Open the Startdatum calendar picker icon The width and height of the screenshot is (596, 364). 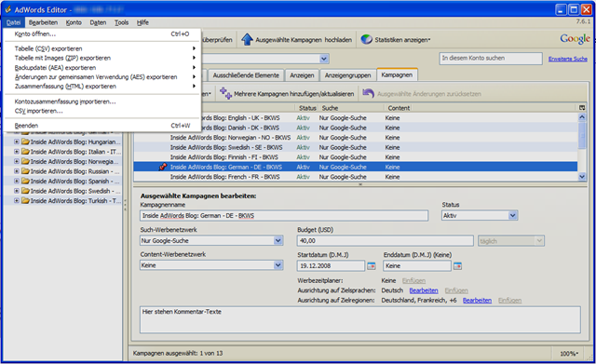(x=372, y=266)
